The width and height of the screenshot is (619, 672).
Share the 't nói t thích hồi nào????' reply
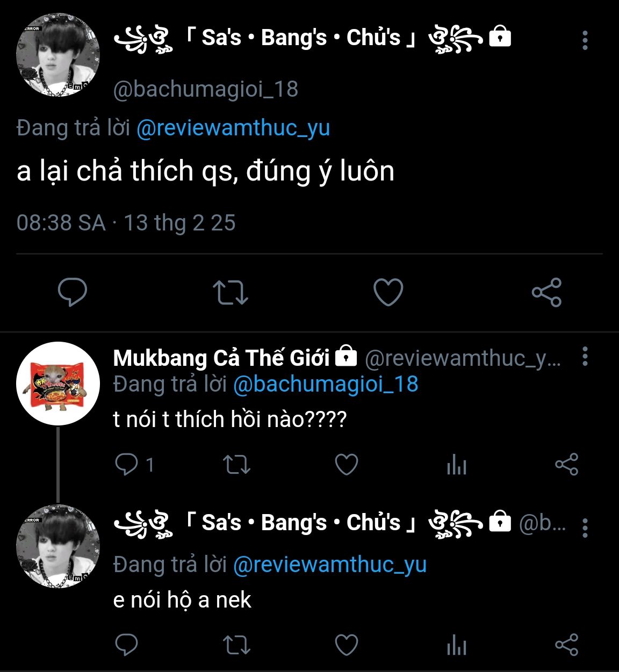pyautogui.click(x=566, y=465)
